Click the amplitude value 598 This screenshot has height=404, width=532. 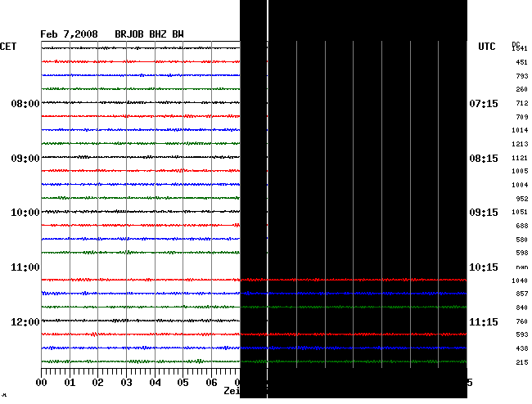522,253
